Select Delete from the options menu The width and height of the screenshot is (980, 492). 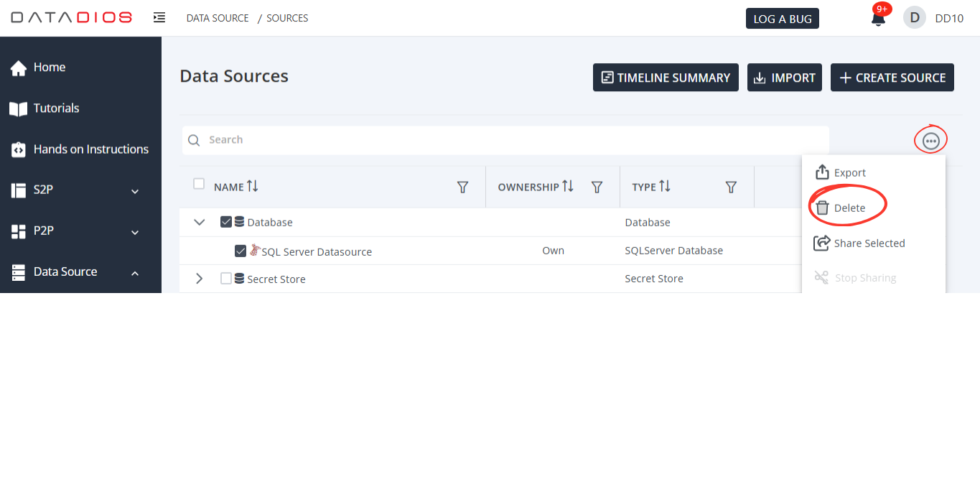pos(849,208)
